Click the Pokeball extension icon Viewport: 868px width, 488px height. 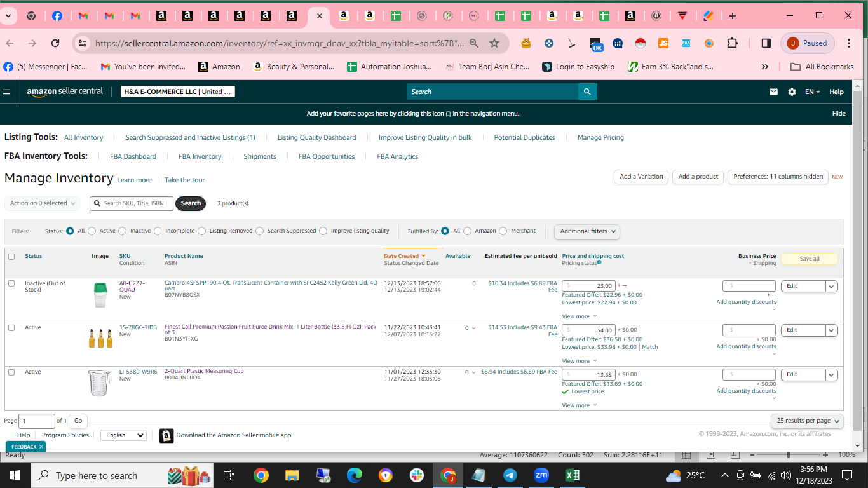(x=641, y=43)
